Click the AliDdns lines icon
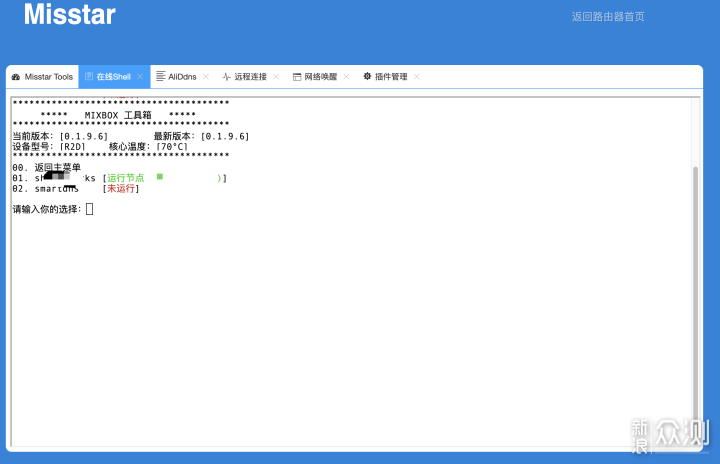The height and width of the screenshot is (464, 720). 161,76
